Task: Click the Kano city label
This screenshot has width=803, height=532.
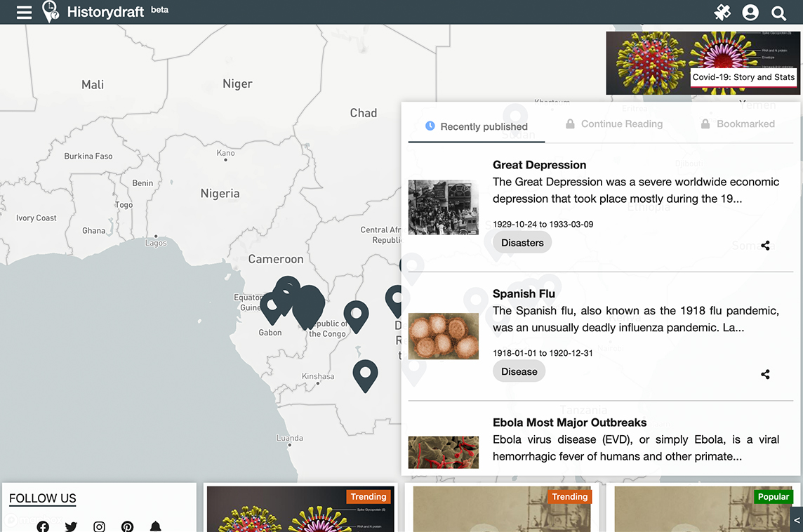Action: pos(225,153)
